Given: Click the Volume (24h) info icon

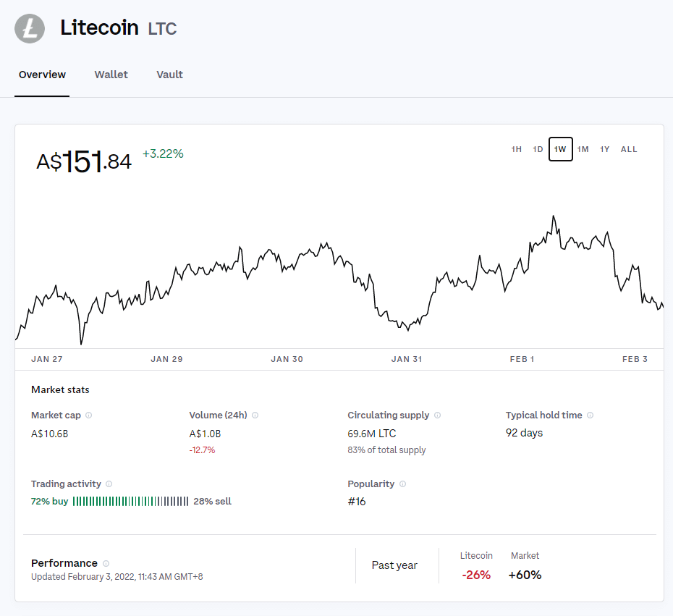Looking at the screenshot, I should 255,415.
